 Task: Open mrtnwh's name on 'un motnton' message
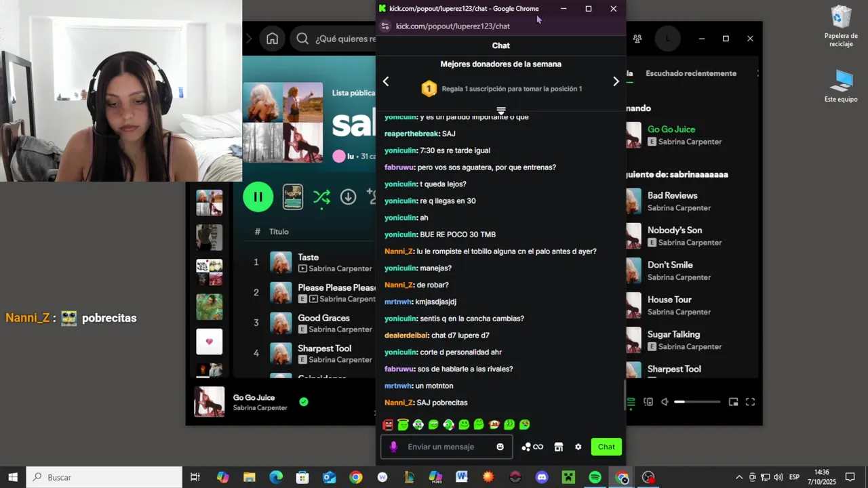pyautogui.click(x=398, y=386)
